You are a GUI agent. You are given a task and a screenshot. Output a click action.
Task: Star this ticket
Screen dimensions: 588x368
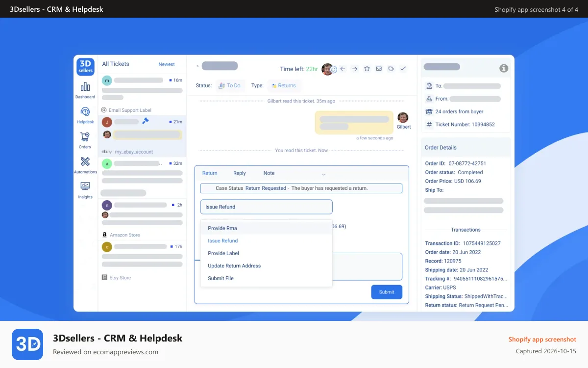coord(367,69)
